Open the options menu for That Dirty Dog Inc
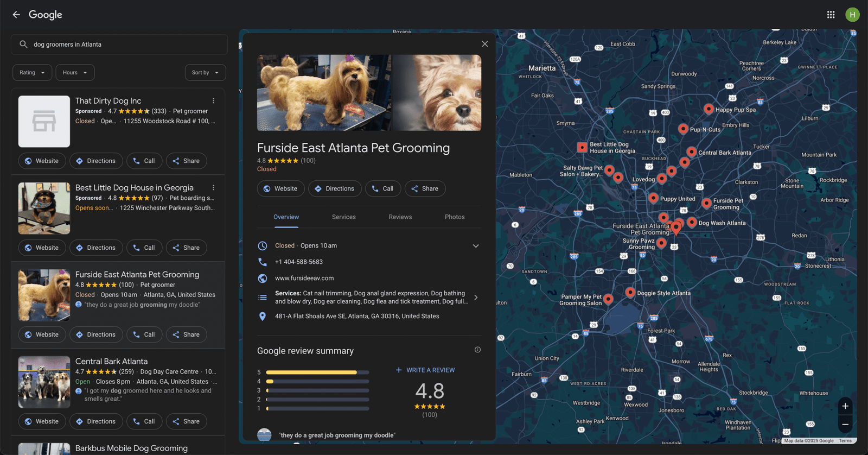Image resolution: width=868 pixels, height=455 pixels. [213, 101]
